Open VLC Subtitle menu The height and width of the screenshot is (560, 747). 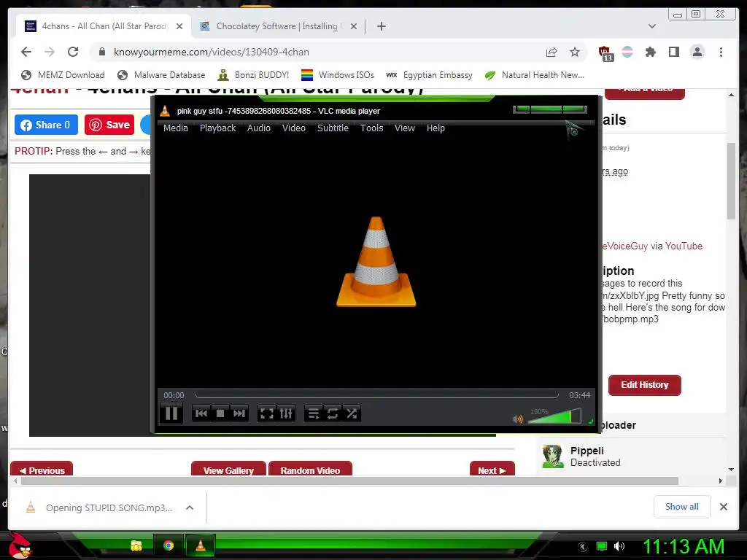coord(333,128)
